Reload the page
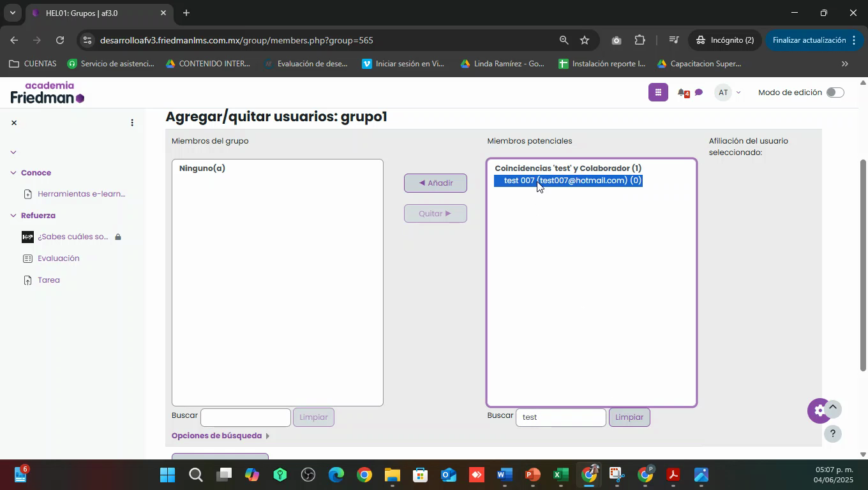 (x=60, y=40)
